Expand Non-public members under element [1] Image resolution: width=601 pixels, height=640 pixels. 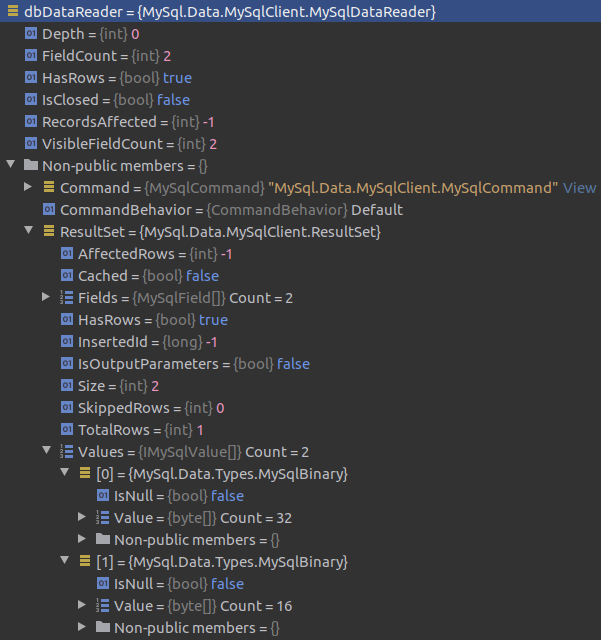click(x=82, y=627)
